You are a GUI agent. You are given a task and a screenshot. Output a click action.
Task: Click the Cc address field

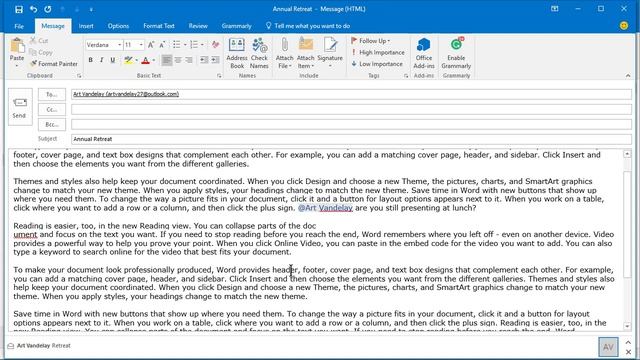351,109
